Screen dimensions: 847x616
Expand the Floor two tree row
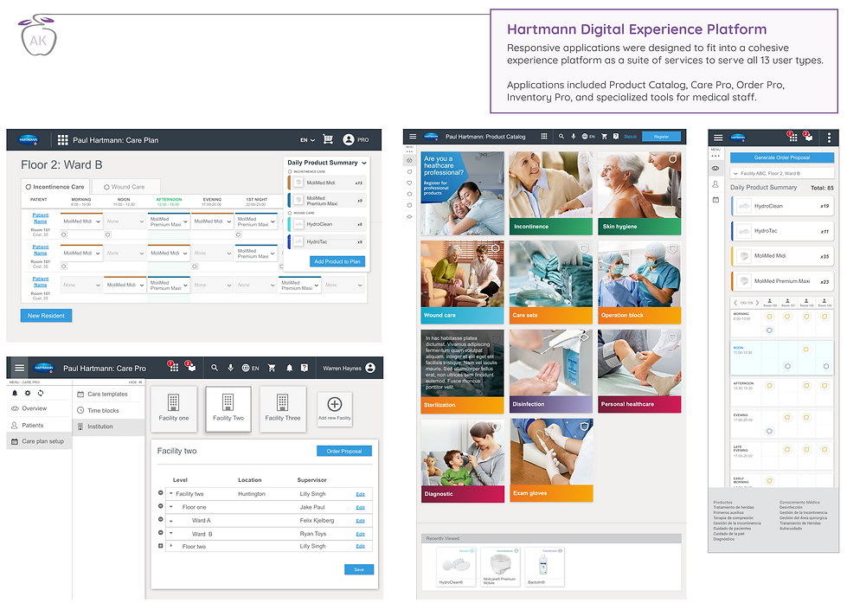click(171, 546)
